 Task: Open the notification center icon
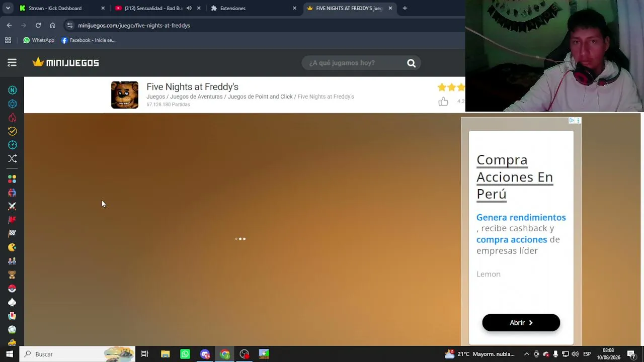(631, 354)
